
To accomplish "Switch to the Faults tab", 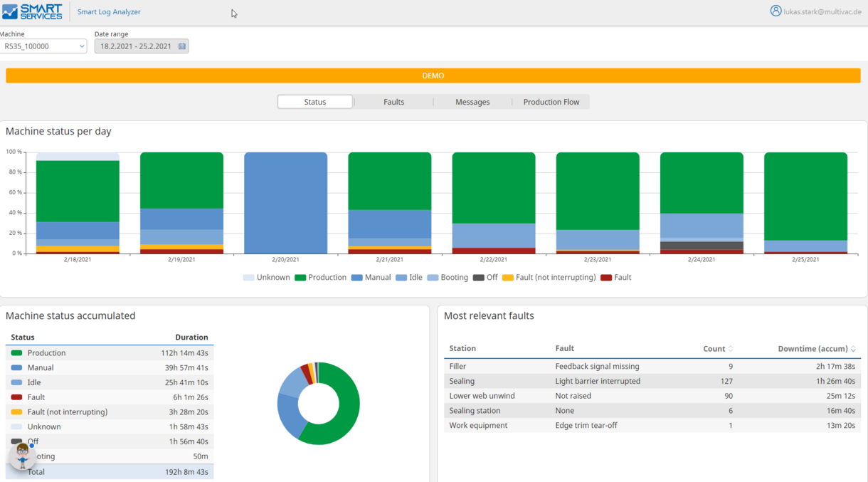I will (393, 102).
